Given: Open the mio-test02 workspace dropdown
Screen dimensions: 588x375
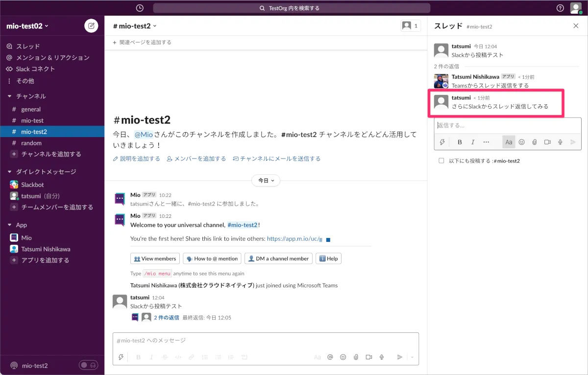Looking at the screenshot, I should pos(27,26).
